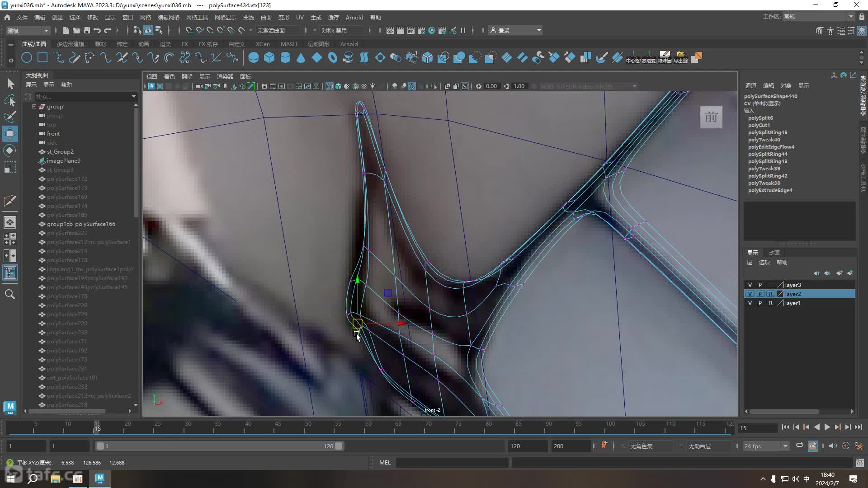Switch to the 多边形建模 shelf tab
Viewport: 868px width, 488px height.
(x=70, y=44)
